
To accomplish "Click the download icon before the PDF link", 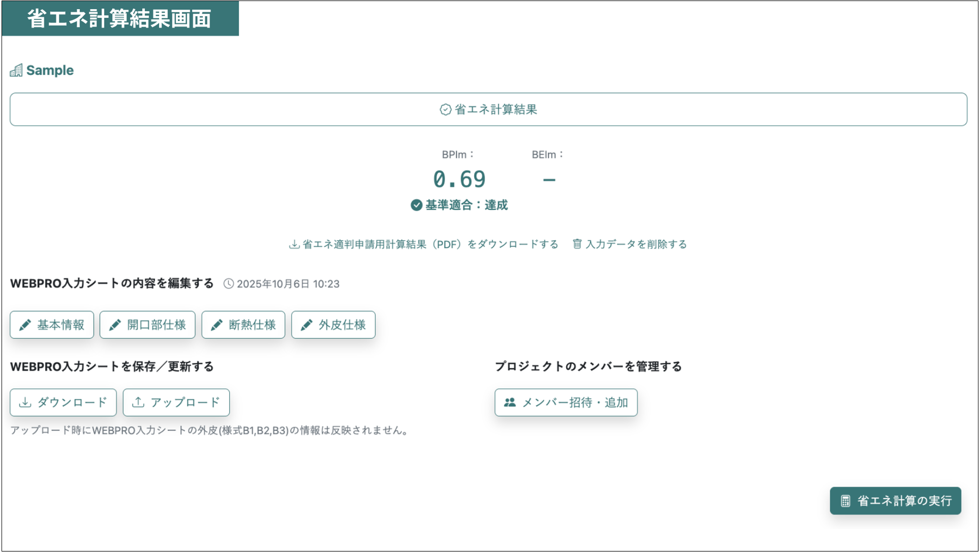I will pyautogui.click(x=294, y=244).
